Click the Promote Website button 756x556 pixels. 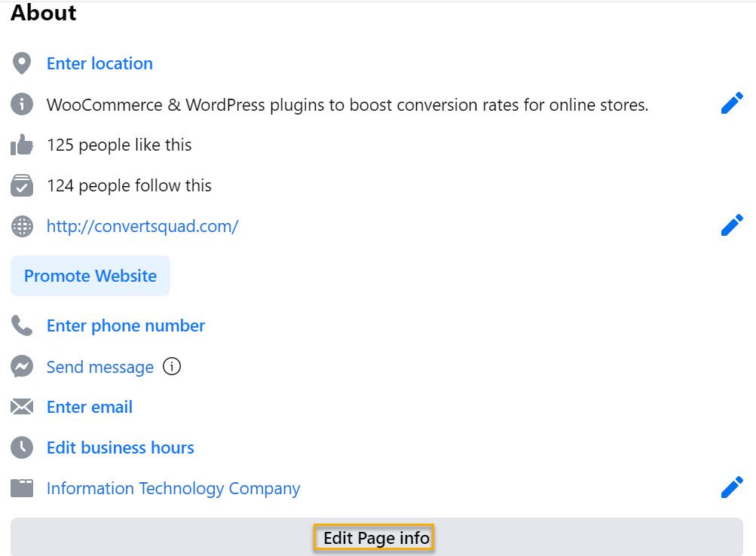90,276
